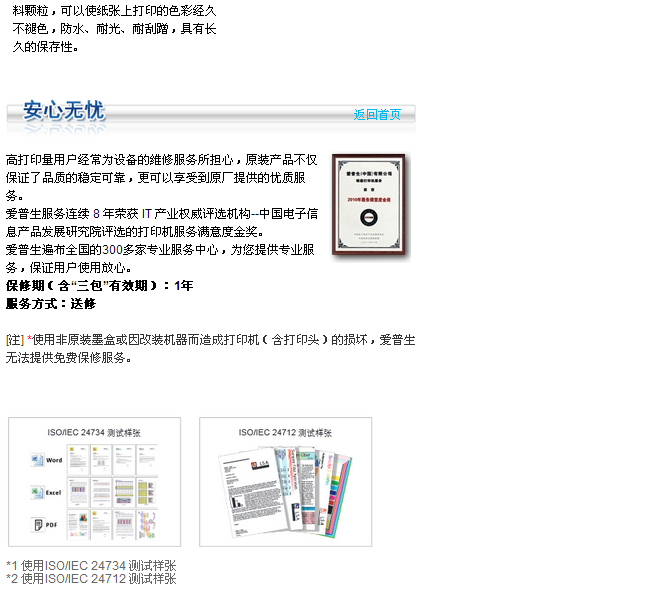Click the ISO/IEC 24734 测试样张 image title

[x=95, y=431]
